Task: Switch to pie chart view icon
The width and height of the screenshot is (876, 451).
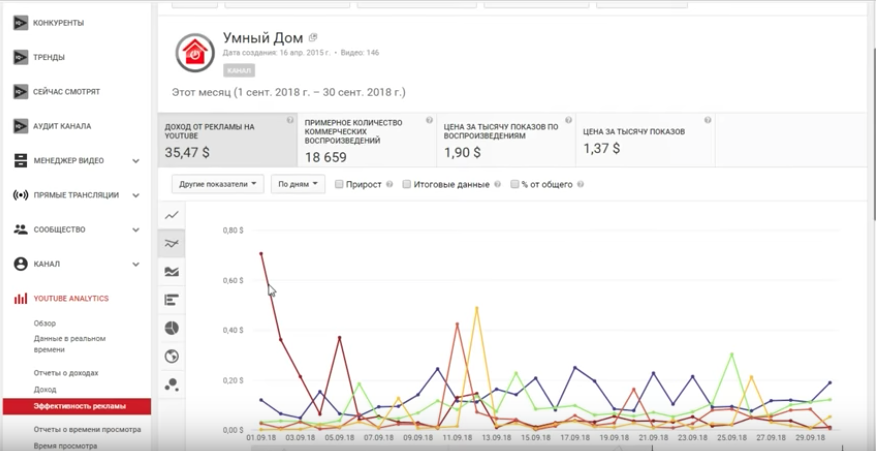Action: tap(172, 328)
